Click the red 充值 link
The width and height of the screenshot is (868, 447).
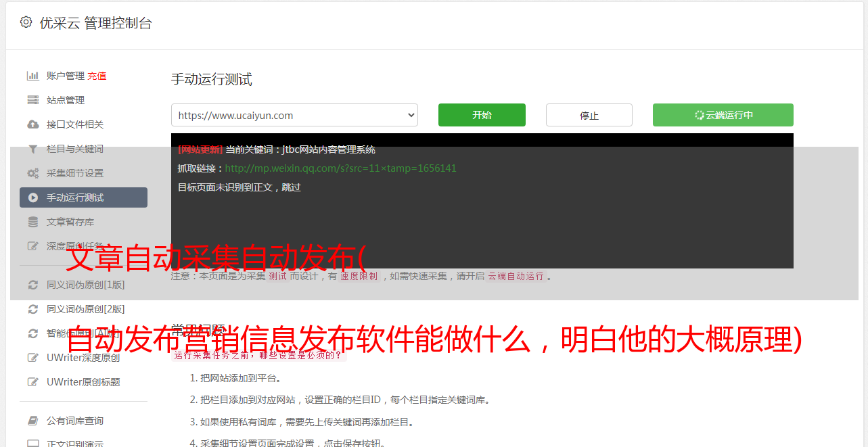coord(97,76)
